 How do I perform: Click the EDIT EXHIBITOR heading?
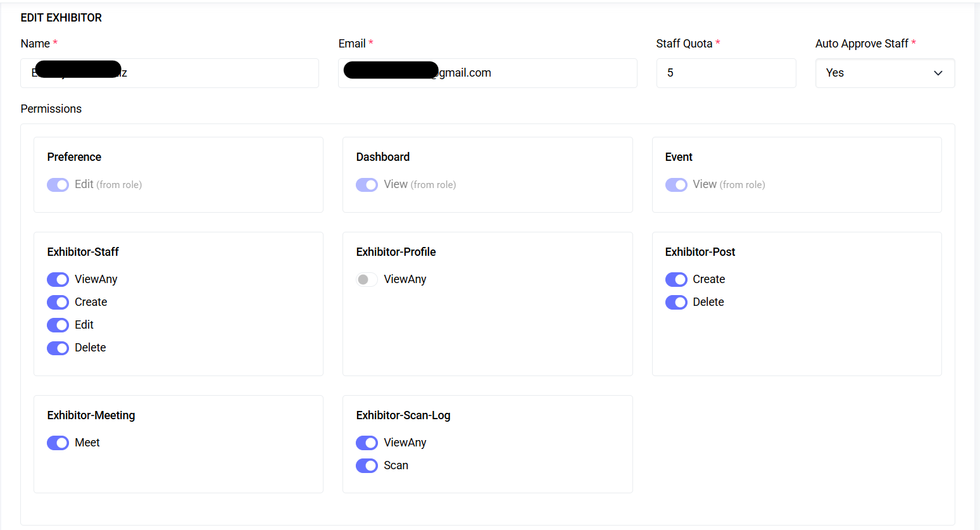pos(61,18)
